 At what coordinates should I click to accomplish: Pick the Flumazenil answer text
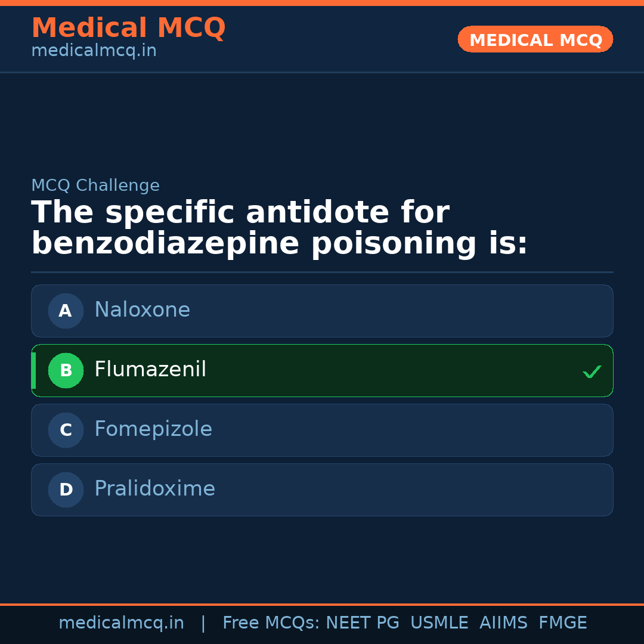(150, 370)
